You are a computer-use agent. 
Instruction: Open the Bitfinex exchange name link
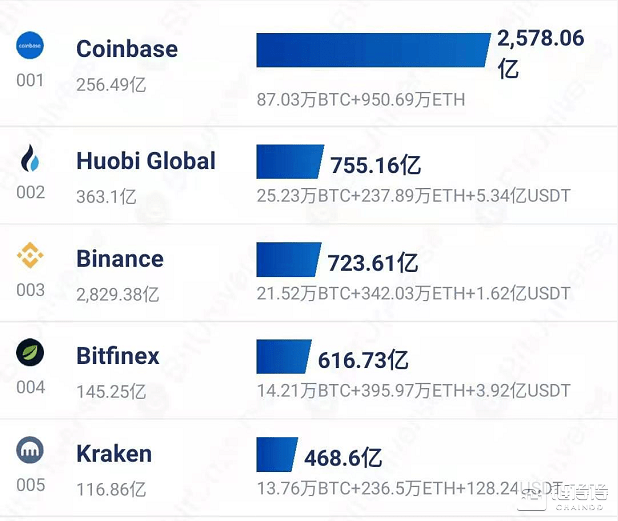point(118,356)
